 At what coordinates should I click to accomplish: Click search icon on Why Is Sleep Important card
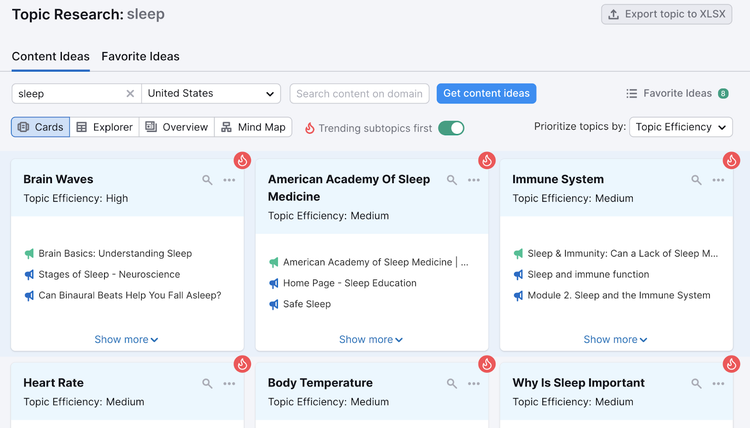tap(696, 384)
